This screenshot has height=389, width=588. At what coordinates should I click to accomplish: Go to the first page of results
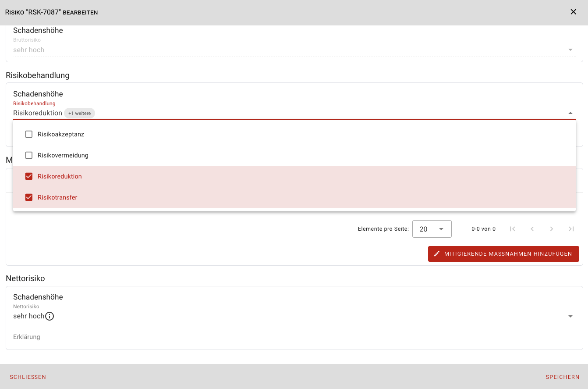(512, 229)
